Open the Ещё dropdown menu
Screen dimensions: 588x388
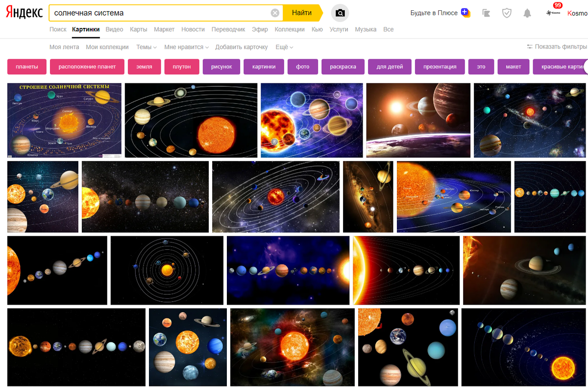[284, 47]
